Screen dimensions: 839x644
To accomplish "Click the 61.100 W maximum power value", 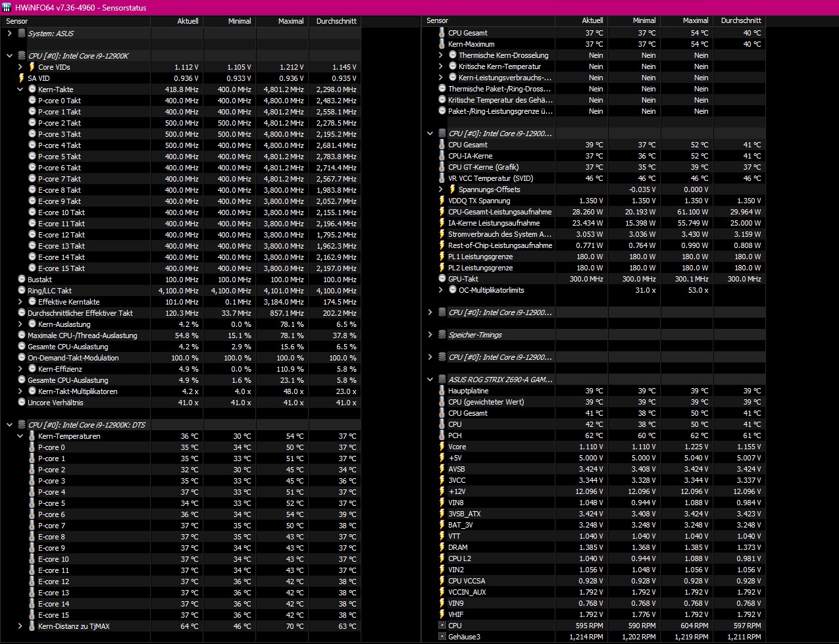I will [x=692, y=212].
